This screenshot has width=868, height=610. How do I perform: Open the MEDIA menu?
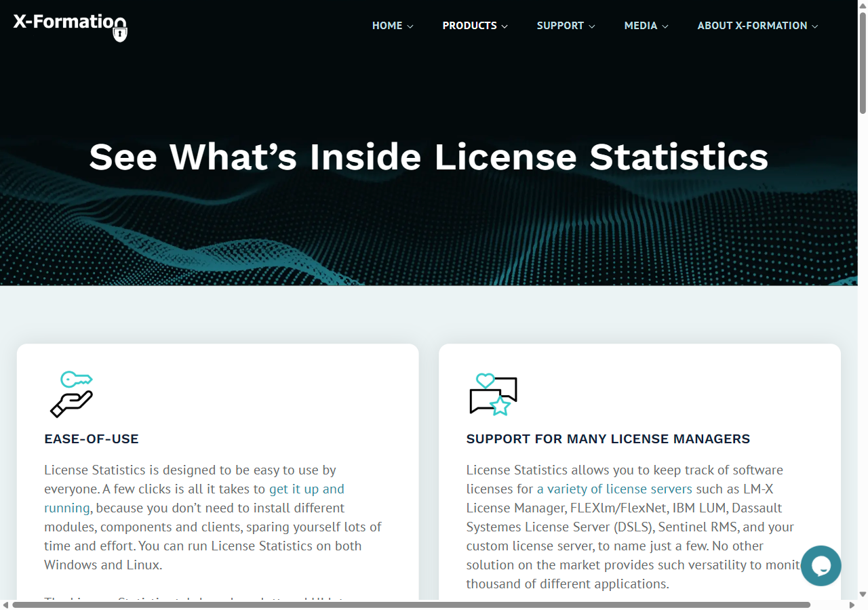tap(646, 26)
